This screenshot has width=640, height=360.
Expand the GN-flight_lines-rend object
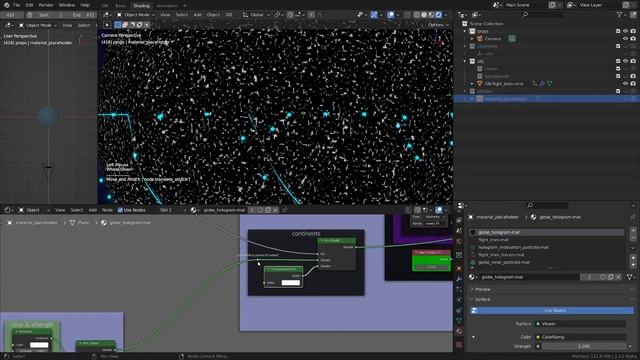472,83
